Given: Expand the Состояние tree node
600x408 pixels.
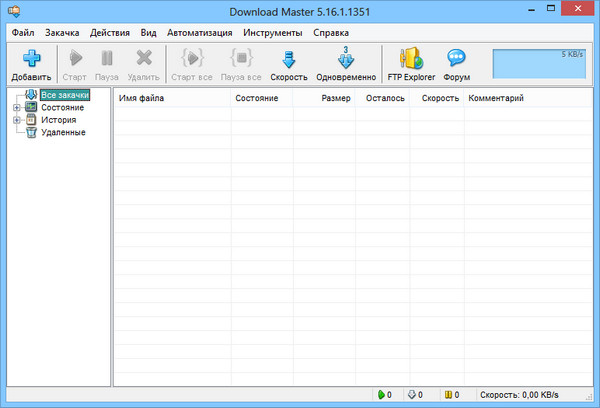Looking at the screenshot, I should click(x=16, y=107).
